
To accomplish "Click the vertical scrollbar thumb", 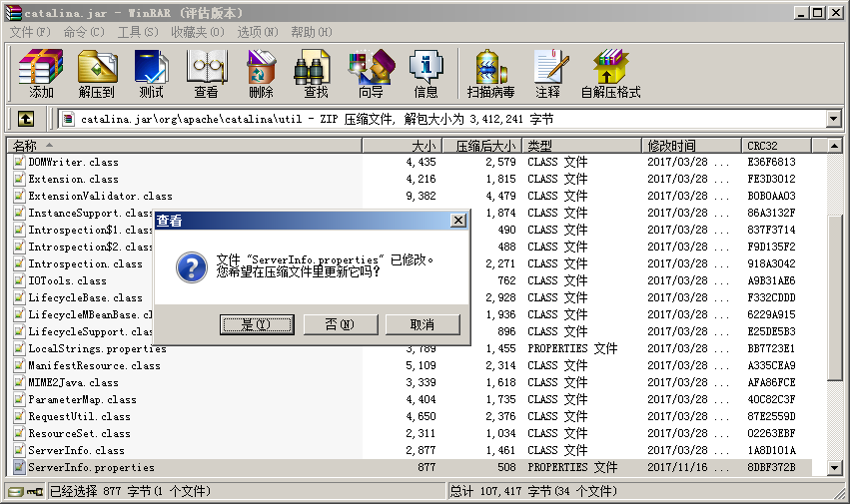I will click(834, 298).
